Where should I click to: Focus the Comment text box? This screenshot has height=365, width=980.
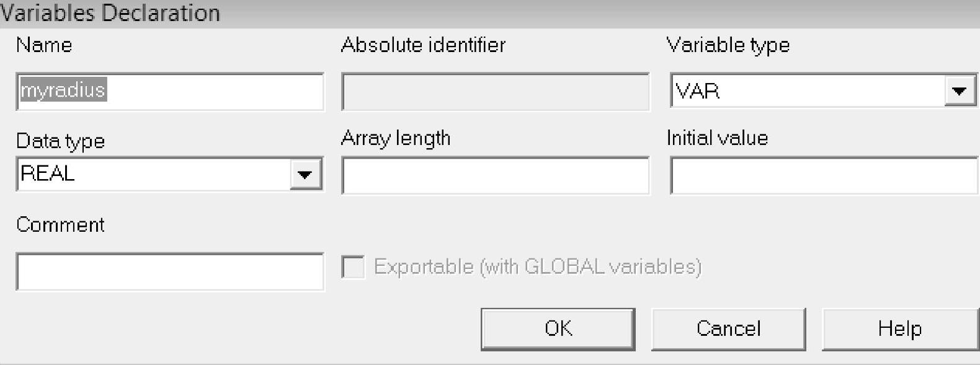click(169, 271)
